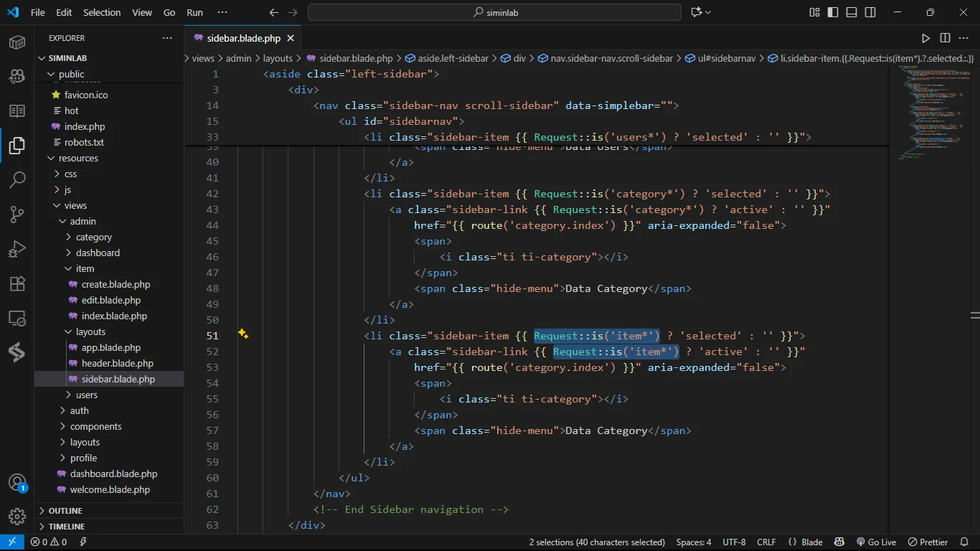Click the Split Editor Right icon
Screen dimensions: 980x551
pyautogui.click(x=945, y=38)
